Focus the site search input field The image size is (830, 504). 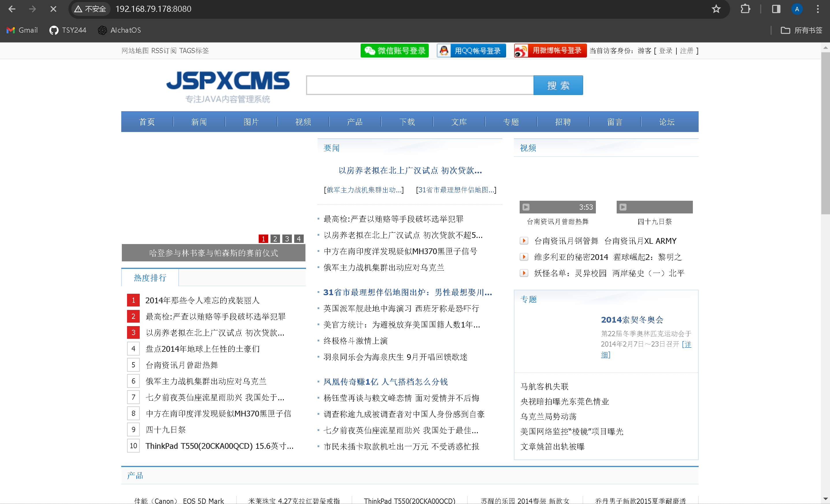419,85
